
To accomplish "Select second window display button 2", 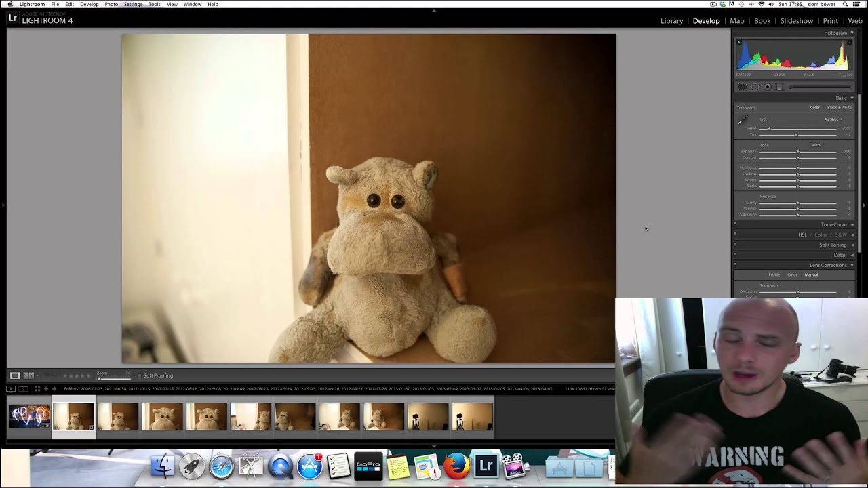I will coord(23,389).
